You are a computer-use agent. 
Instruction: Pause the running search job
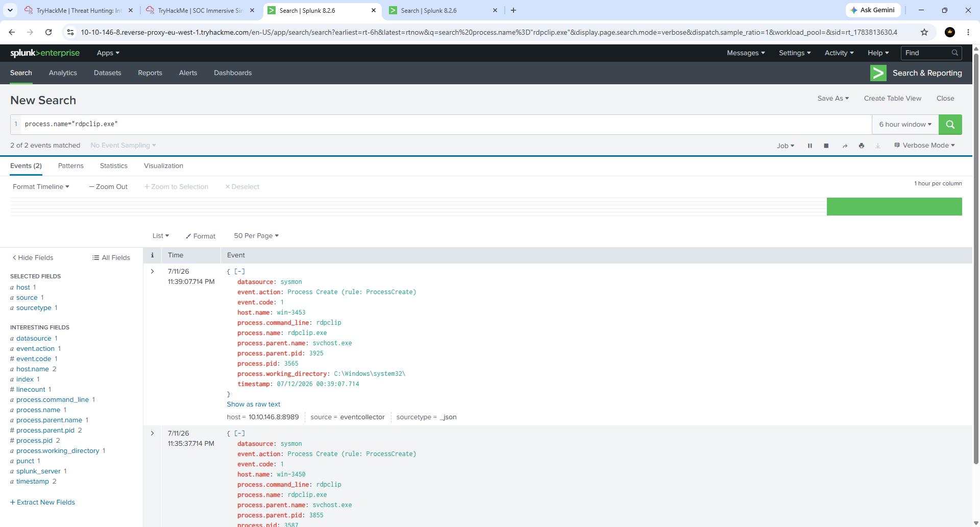coord(810,146)
